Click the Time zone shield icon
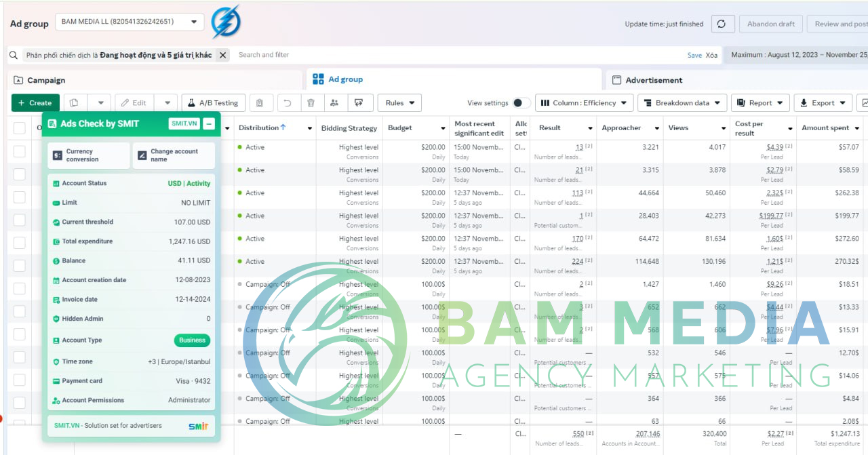868x455 pixels. click(x=56, y=362)
